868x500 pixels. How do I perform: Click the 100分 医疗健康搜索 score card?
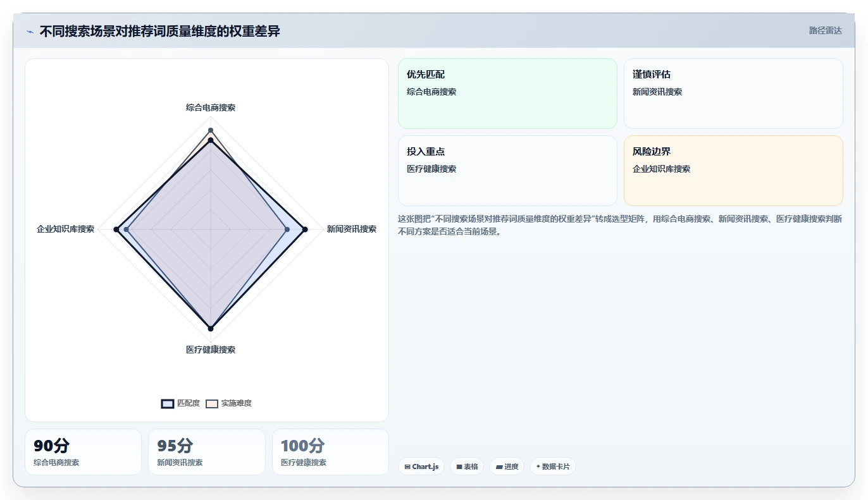(x=330, y=452)
